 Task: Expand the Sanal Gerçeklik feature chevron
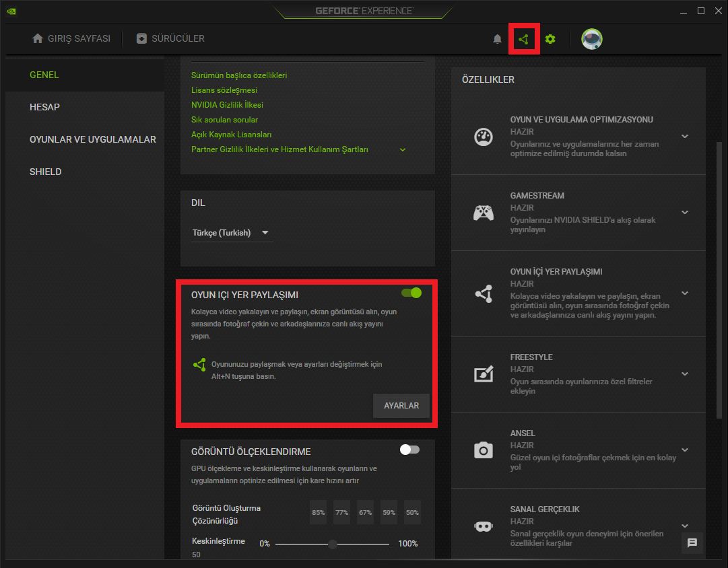click(685, 526)
